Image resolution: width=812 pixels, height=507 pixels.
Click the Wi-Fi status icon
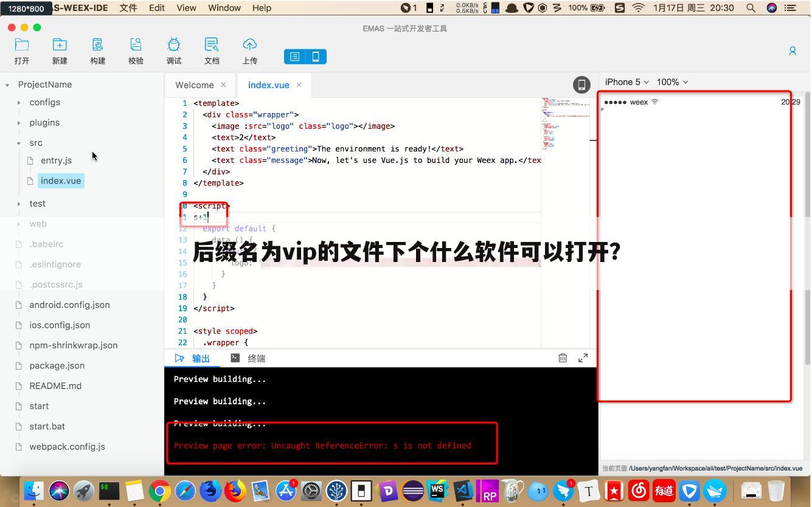point(638,8)
